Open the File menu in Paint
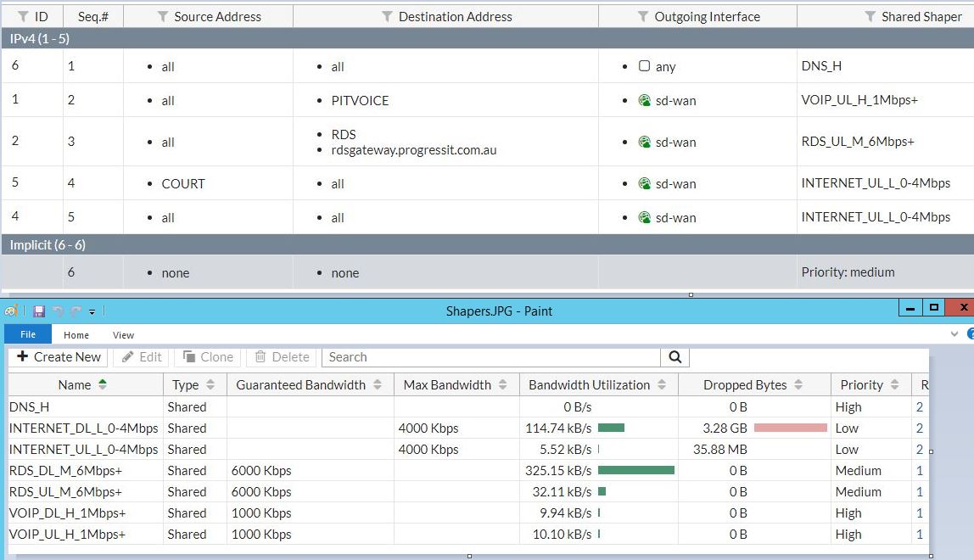The width and height of the screenshot is (974, 560). [28, 335]
